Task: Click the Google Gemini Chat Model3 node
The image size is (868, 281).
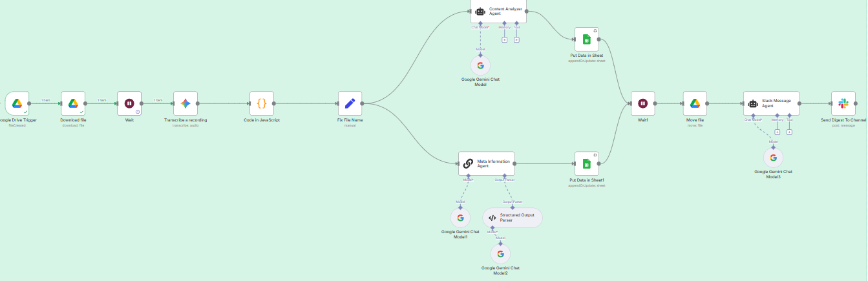Action: point(773,158)
